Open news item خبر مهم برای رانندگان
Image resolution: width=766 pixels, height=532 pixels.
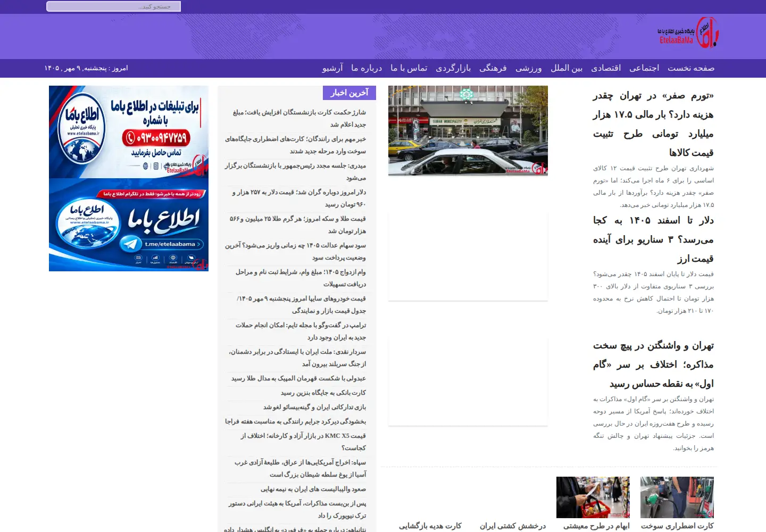[x=295, y=145]
